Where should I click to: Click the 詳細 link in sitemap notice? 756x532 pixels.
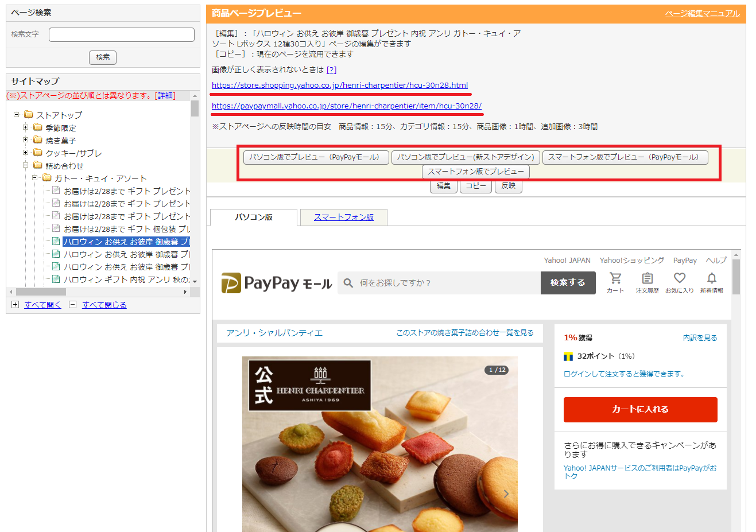tap(165, 96)
